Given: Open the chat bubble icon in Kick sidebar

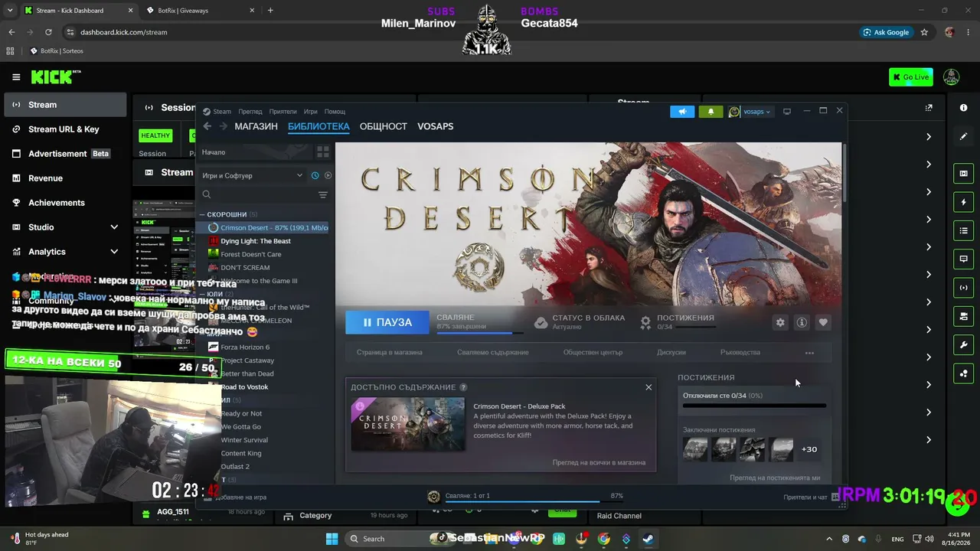Looking at the screenshot, I should [963, 259].
